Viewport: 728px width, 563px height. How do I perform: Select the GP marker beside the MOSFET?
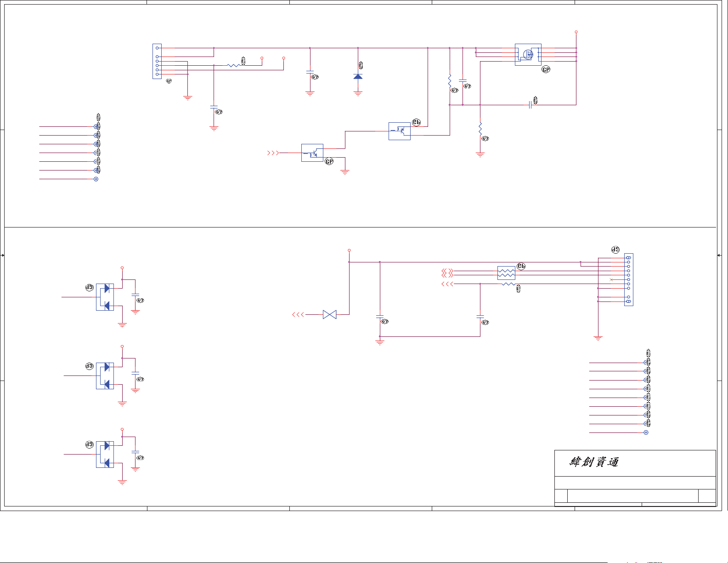coord(546,69)
